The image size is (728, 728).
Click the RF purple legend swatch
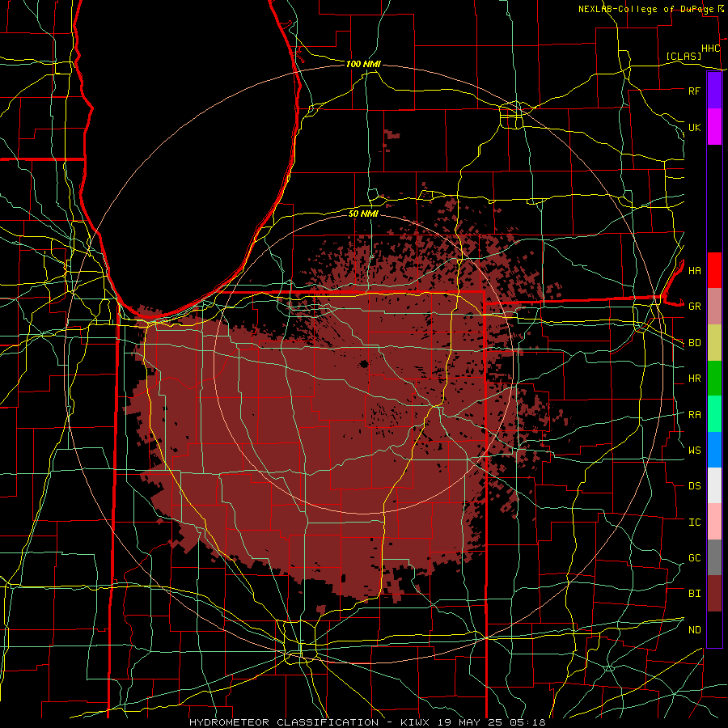714,91
